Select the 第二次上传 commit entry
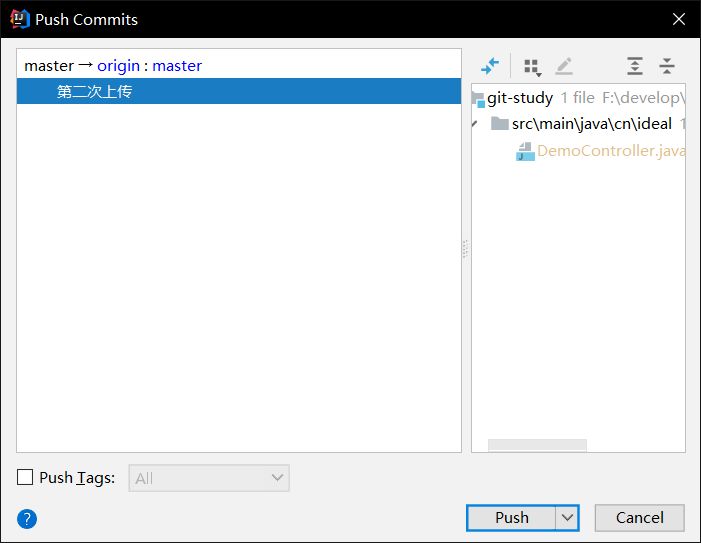 95,92
